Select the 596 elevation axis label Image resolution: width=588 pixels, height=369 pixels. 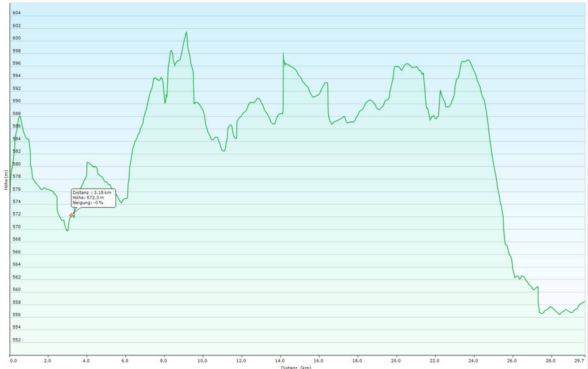(16, 64)
